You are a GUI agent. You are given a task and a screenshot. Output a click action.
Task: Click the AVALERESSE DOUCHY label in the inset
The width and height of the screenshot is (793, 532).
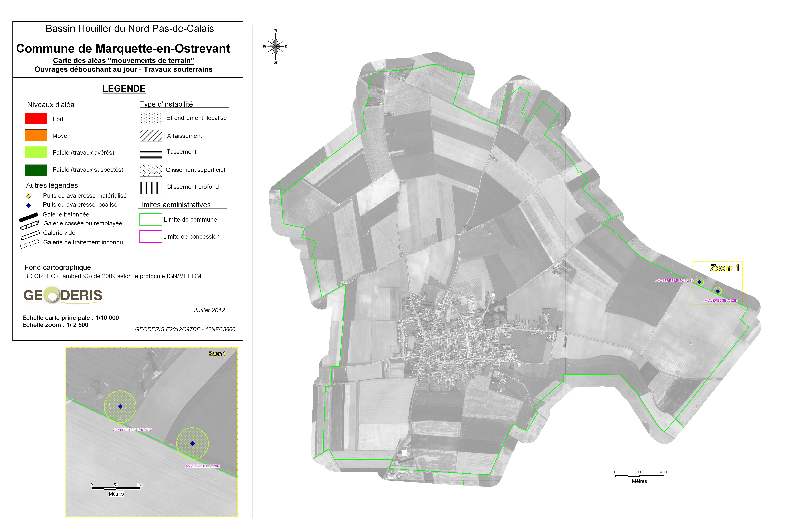[x=132, y=430]
